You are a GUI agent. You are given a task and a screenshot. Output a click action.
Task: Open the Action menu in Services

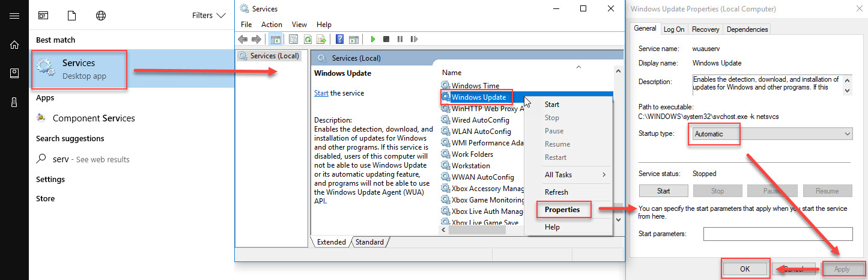(x=272, y=25)
